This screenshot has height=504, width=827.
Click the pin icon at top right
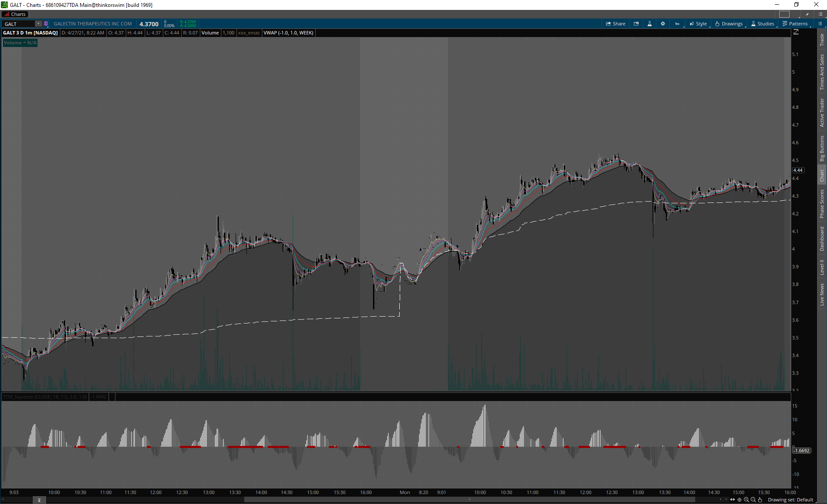[x=807, y=14]
